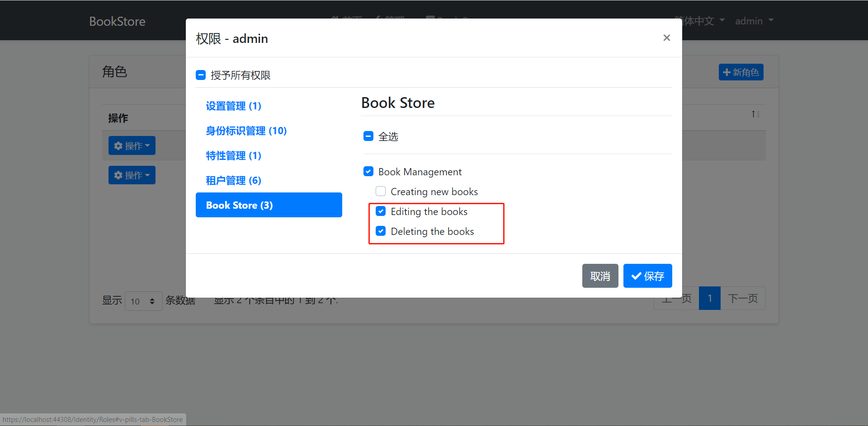Screen dimensions: 868x426
Task: Enable the Creating new books permission
Action: click(x=380, y=191)
